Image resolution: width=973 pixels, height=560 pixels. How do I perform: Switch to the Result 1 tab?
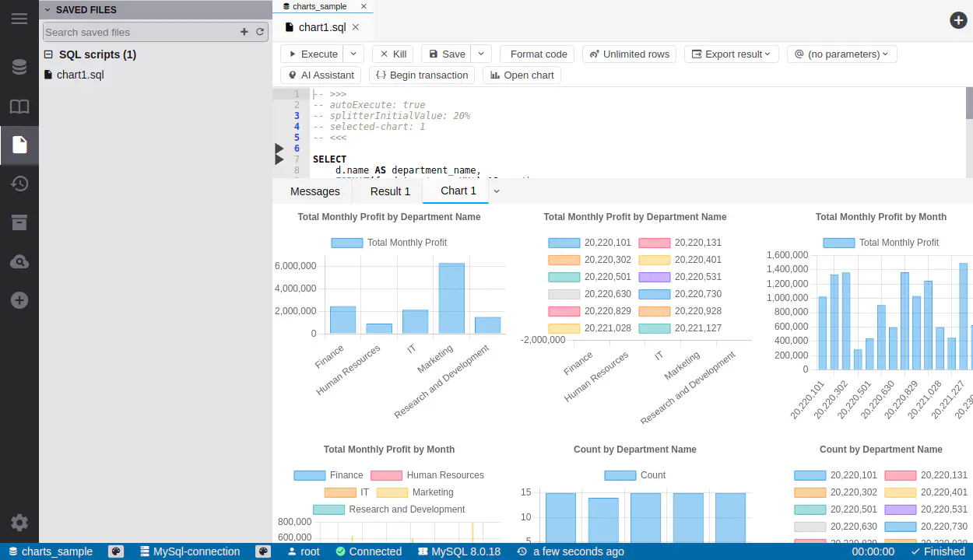pyautogui.click(x=390, y=191)
